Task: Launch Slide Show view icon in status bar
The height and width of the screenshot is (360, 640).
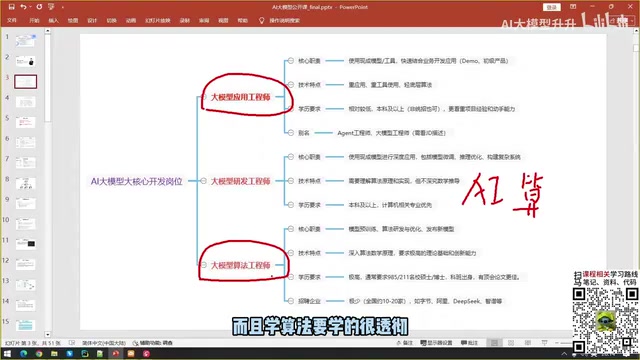Action: pyautogui.click(x=544, y=343)
